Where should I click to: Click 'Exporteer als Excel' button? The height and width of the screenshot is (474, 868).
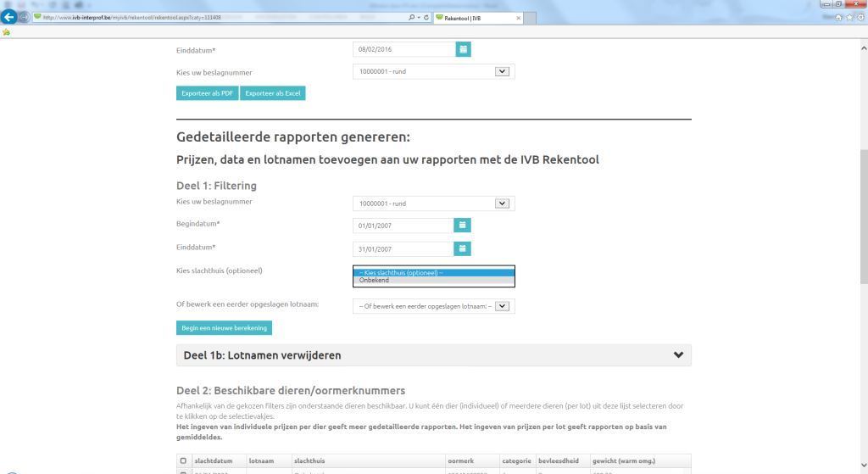coord(273,93)
